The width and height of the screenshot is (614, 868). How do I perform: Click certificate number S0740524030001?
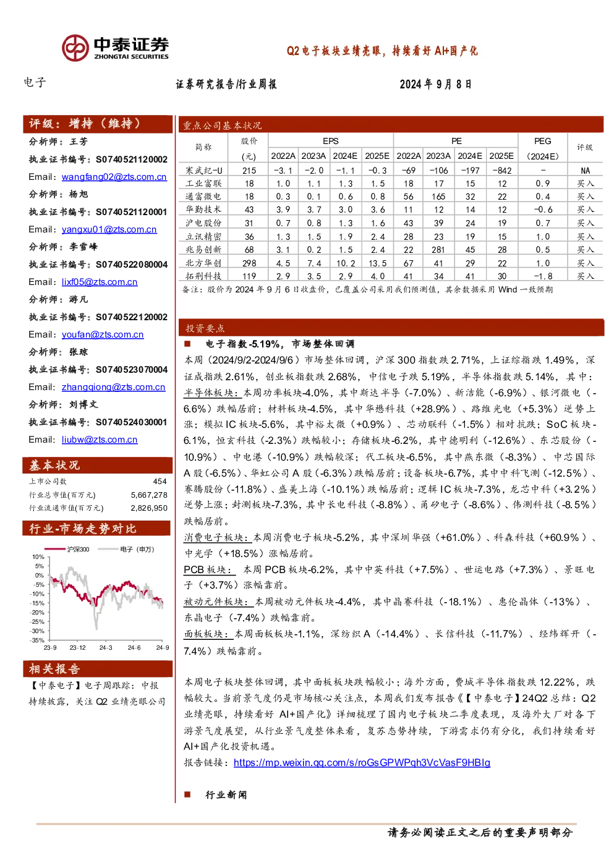(x=132, y=422)
